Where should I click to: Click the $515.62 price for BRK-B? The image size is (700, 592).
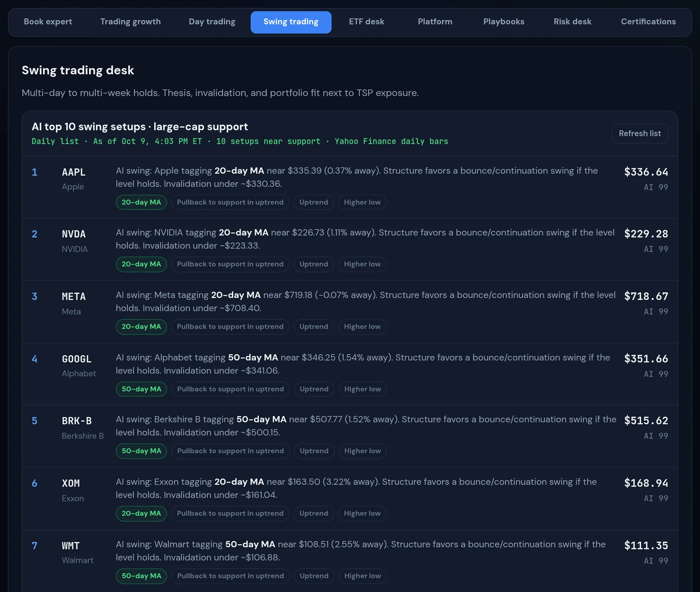click(646, 420)
